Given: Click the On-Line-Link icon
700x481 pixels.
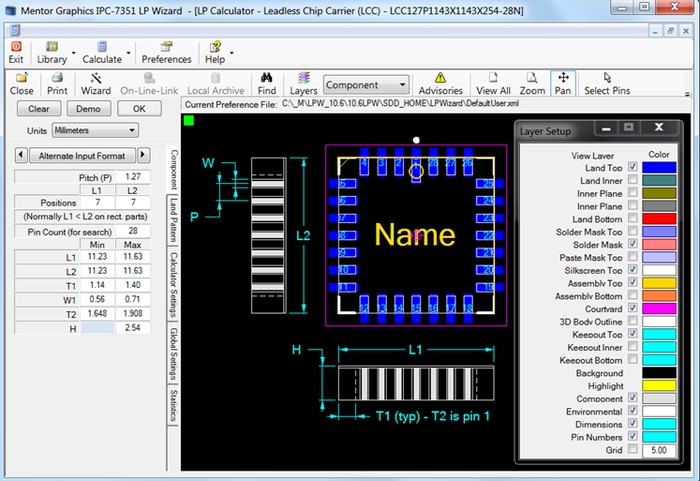Looking at the screenshot, I should [x=149, y=78].
